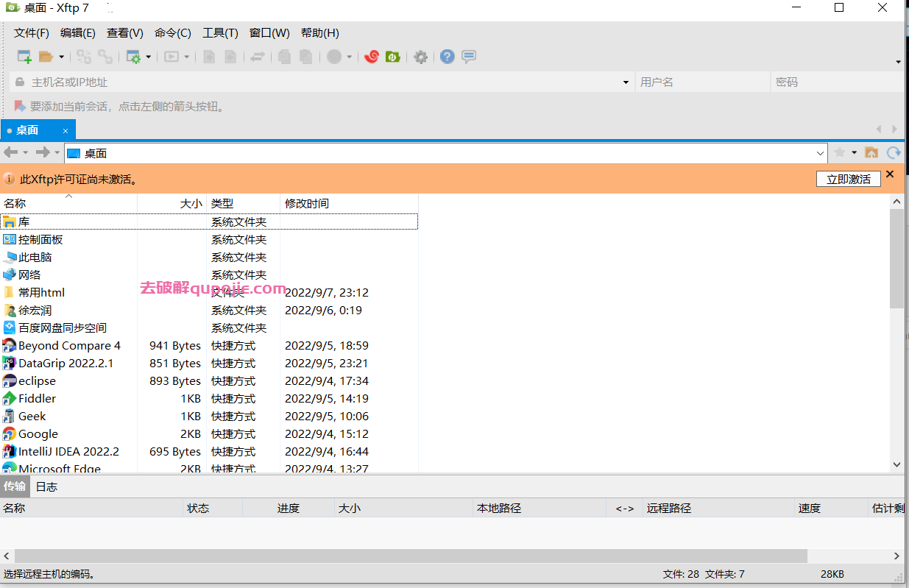The height and width of the screenshot is (588, 909).
Task: Expand the path combo box showing 桌面
Action: tap(821, 153)
